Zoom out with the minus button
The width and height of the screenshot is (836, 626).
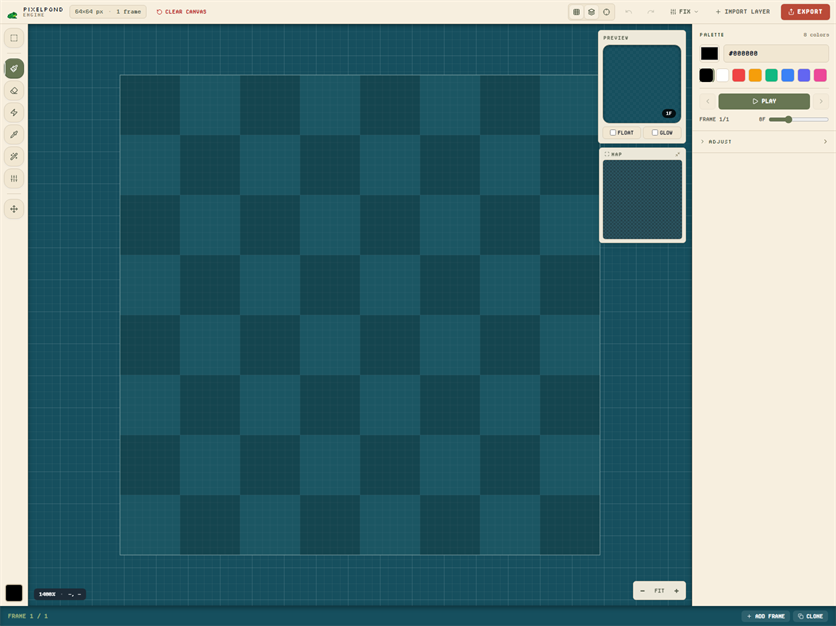click(x=642, y=591)
